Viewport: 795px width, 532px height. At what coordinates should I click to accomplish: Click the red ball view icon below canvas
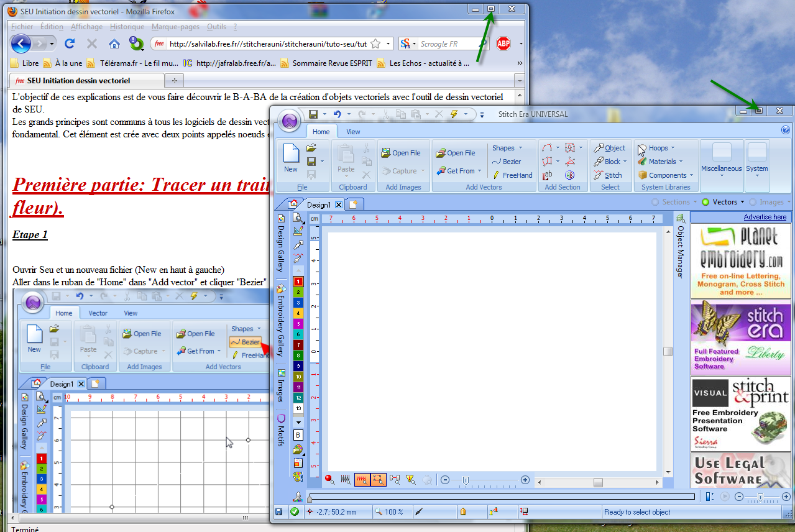pos(329,479)
